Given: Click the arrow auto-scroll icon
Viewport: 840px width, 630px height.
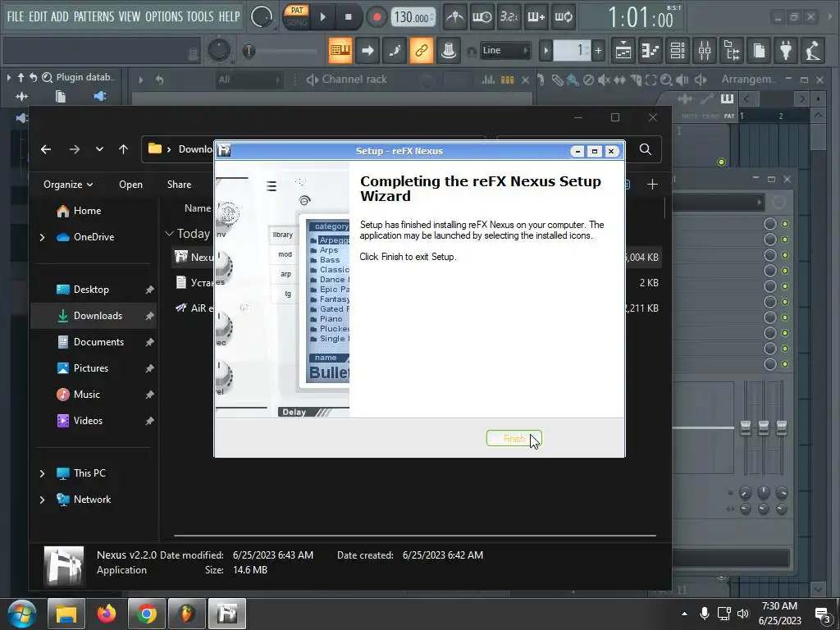Looking at the screenshot, I should [367, 50].
